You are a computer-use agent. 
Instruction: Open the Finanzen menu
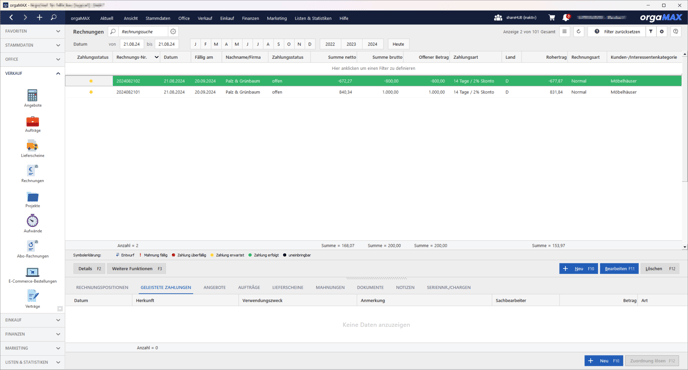250,18
